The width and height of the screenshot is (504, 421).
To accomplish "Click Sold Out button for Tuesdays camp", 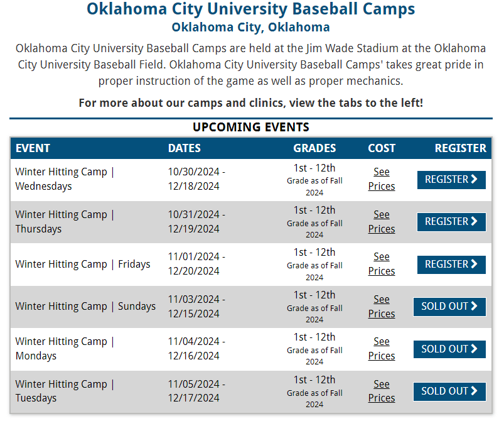I will coord(449,391).
